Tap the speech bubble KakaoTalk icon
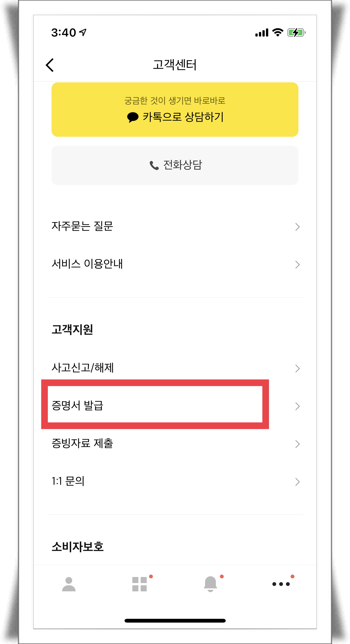The image size is (350, 644). 133,117
